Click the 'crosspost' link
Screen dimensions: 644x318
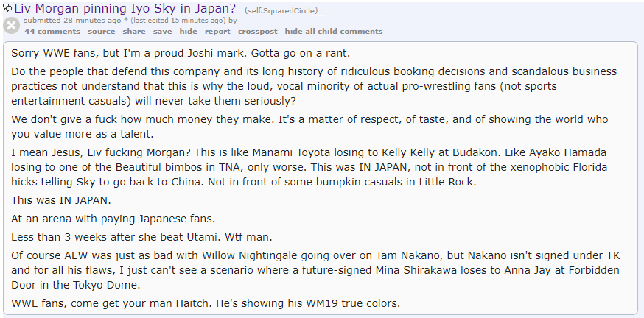point(257,31)
